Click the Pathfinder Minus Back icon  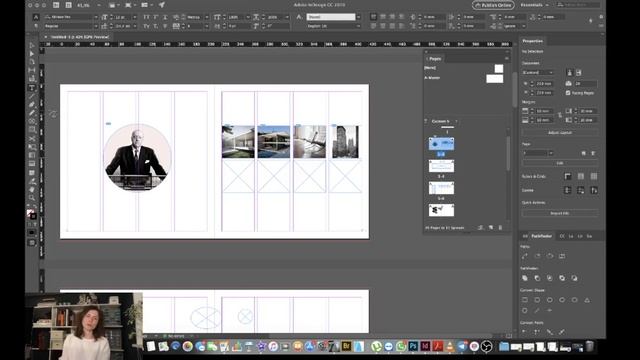tap(574, 278)
